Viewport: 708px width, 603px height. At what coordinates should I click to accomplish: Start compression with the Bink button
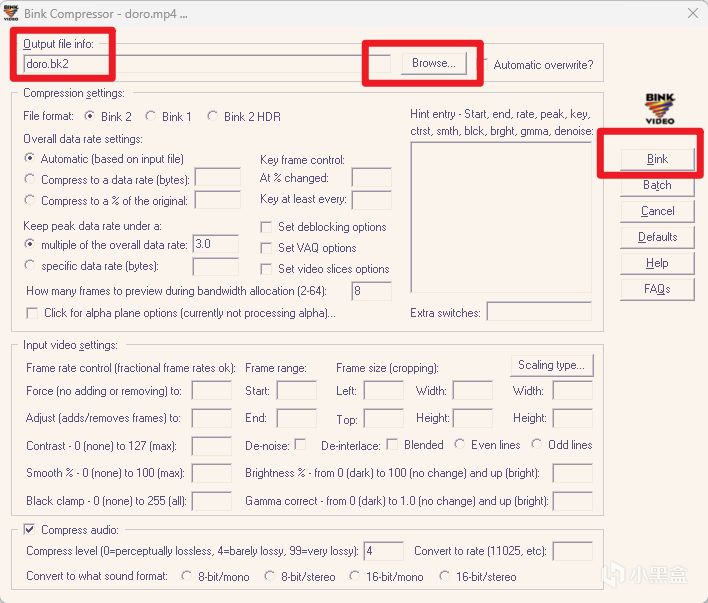click(657, 159)
